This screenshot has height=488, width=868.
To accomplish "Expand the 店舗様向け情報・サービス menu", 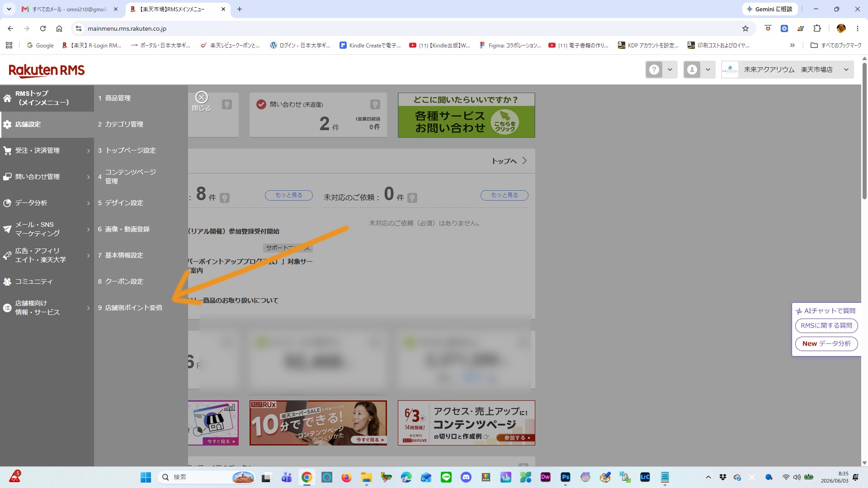I will point(47,308).
